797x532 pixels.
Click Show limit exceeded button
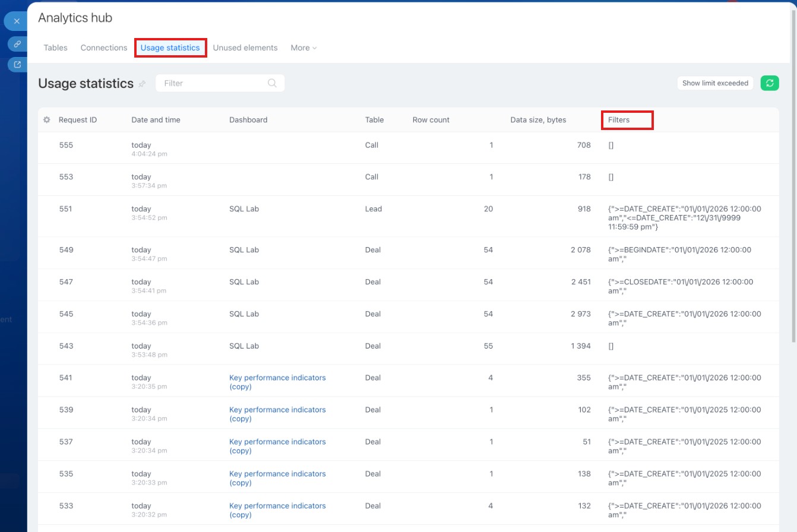(715, 83)
